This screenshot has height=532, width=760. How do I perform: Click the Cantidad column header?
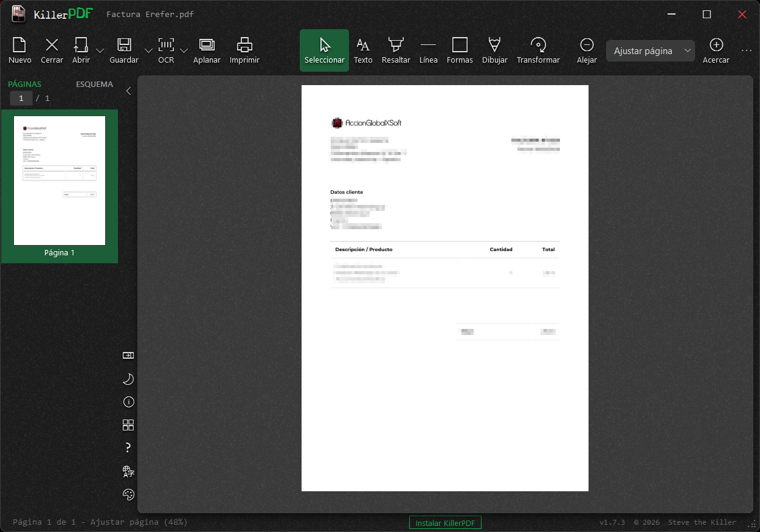point(501,249)
